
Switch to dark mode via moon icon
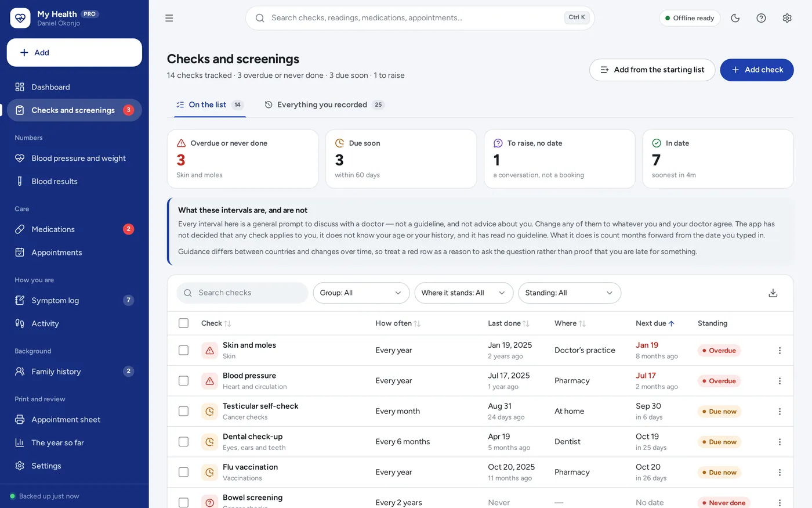735,18
